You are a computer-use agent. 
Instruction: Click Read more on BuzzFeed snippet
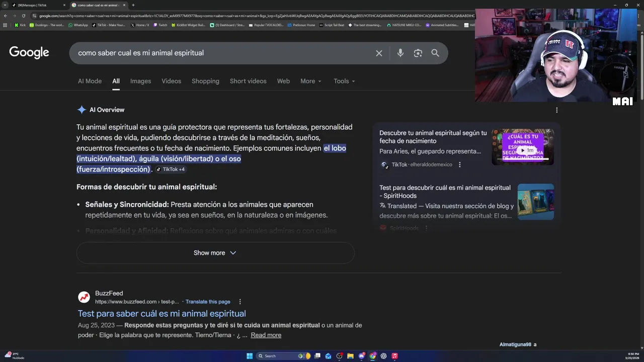266,335
